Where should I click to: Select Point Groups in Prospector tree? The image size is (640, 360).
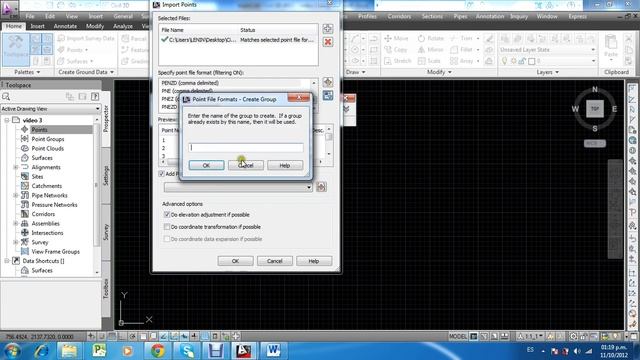[x=48, y=139]
